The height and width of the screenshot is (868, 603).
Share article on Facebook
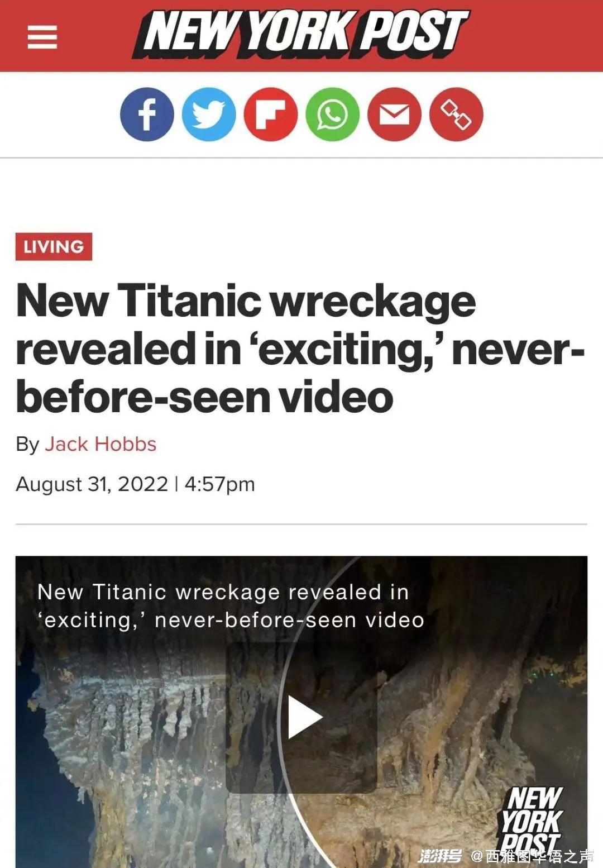click(147, 115)
